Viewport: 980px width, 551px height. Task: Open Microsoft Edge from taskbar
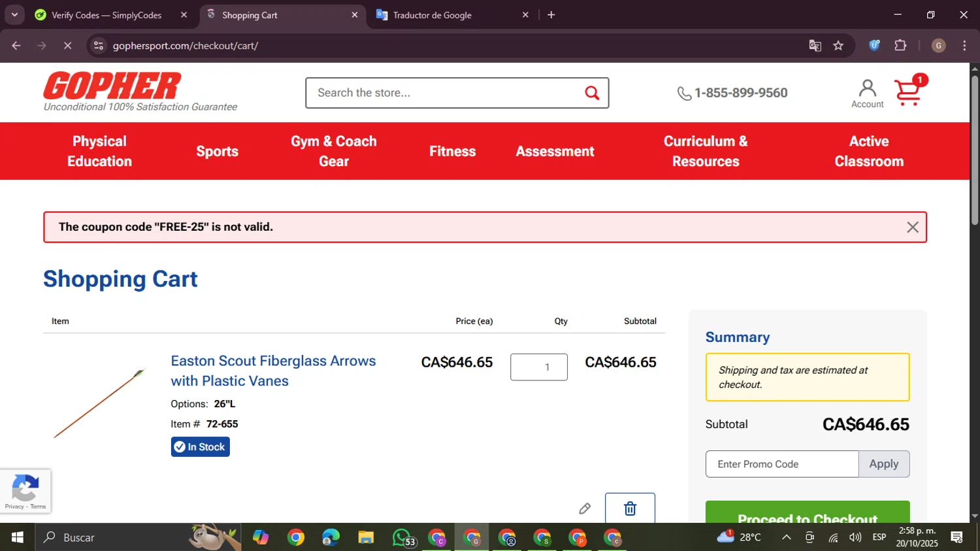[331, 537]
